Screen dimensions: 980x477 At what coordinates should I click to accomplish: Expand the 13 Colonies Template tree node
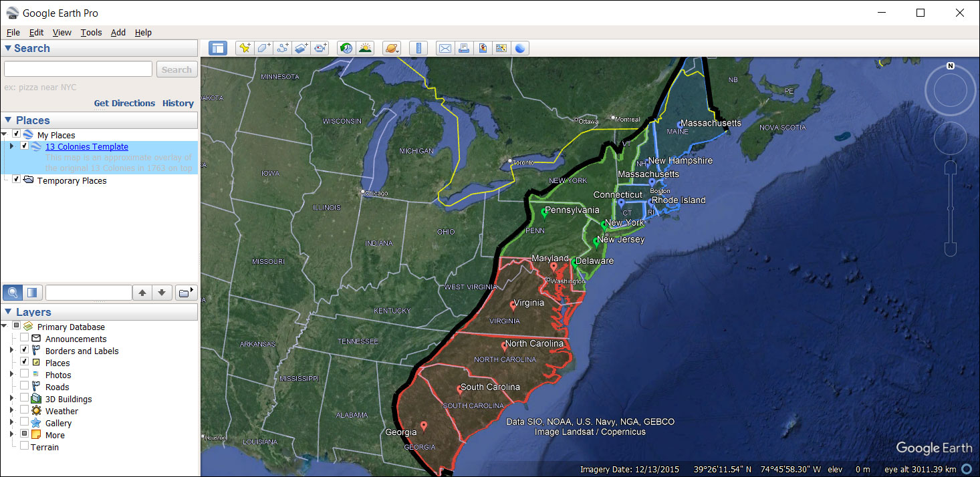[x=11, y=146]
